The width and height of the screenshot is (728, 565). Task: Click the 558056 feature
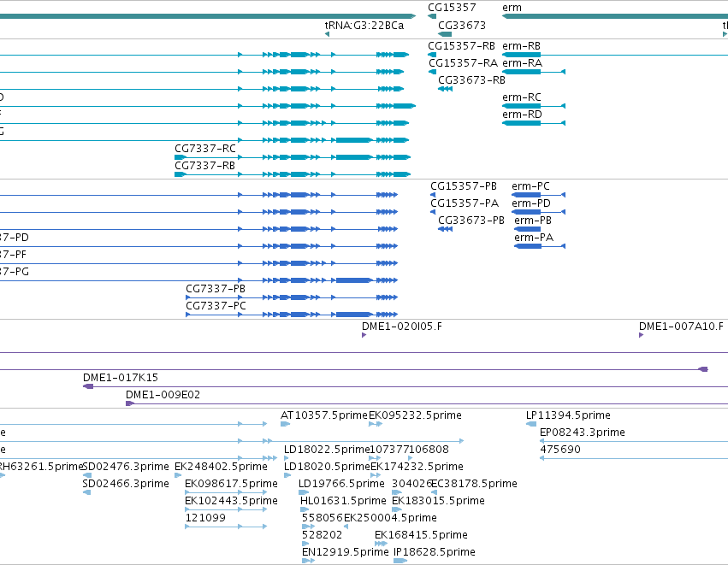[x=308, y=527]
